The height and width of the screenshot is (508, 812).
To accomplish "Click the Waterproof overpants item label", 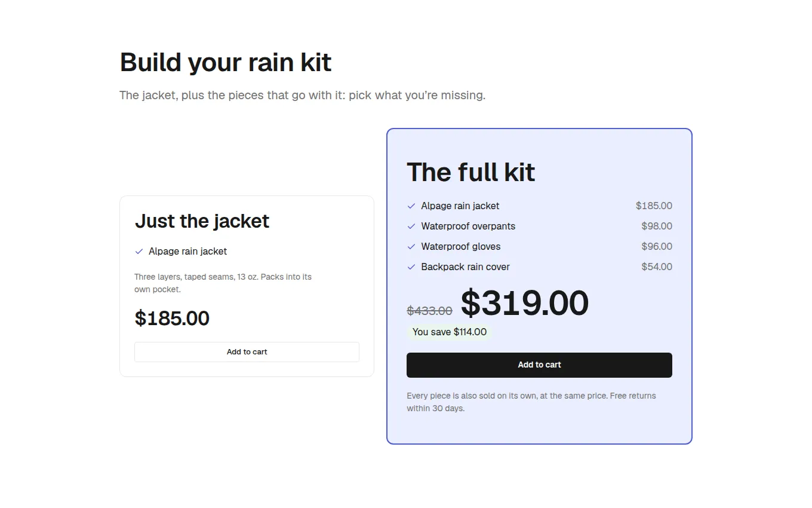I will coord(468,227).
